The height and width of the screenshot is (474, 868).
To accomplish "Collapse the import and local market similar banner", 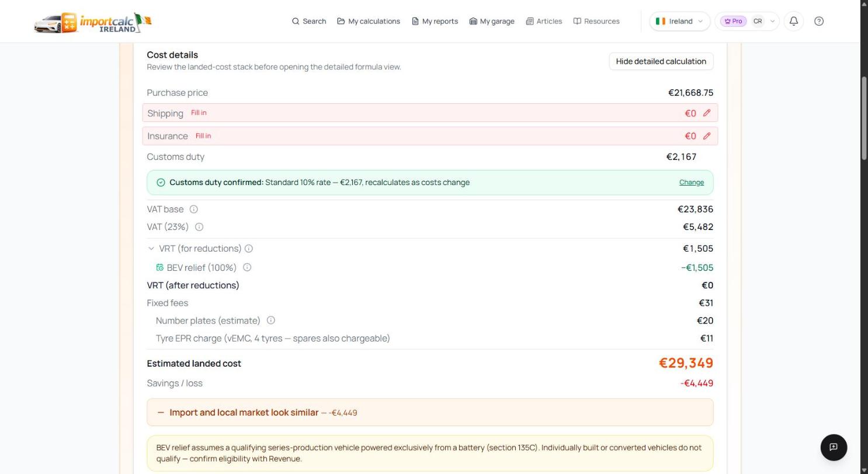I will click(x=161, y=412).
